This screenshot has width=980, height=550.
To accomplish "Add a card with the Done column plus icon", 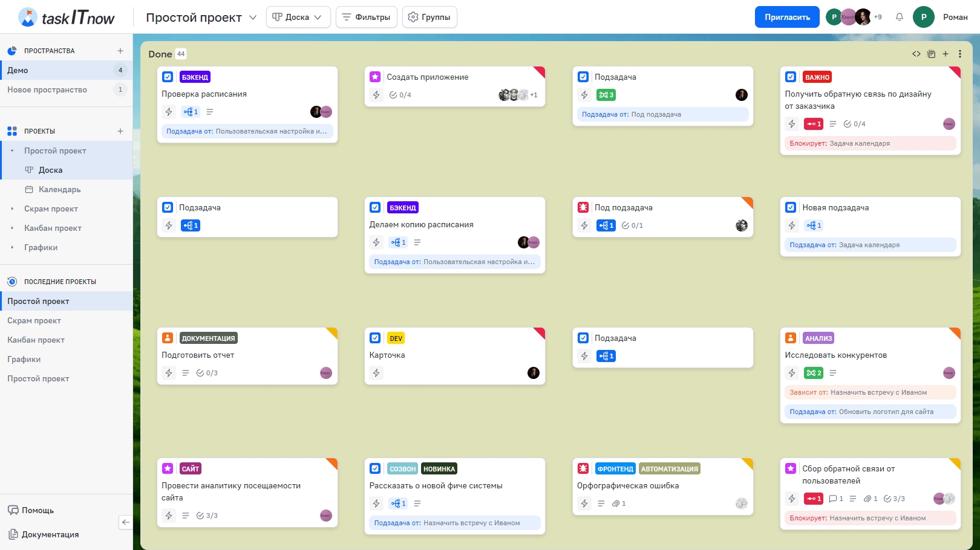I will point(946,54).
